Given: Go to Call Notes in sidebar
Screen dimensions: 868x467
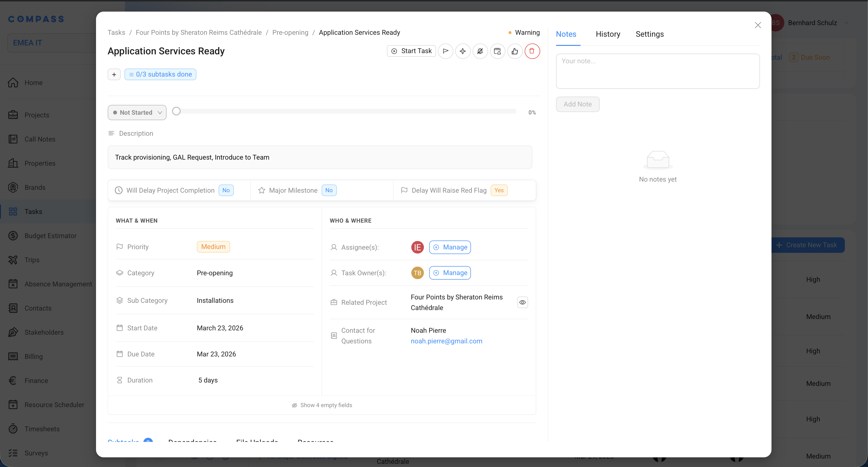Looking at the screenshot, I should [x=40, y=139].
